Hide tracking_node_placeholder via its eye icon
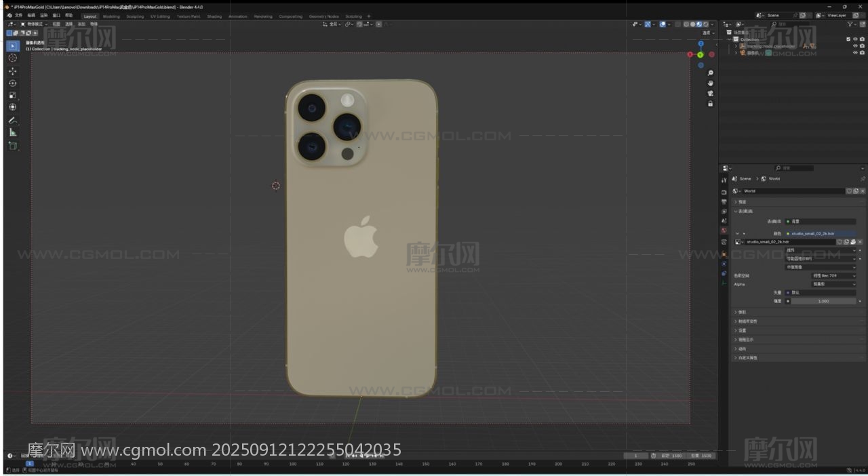868x476 pixels. point(855,46)
